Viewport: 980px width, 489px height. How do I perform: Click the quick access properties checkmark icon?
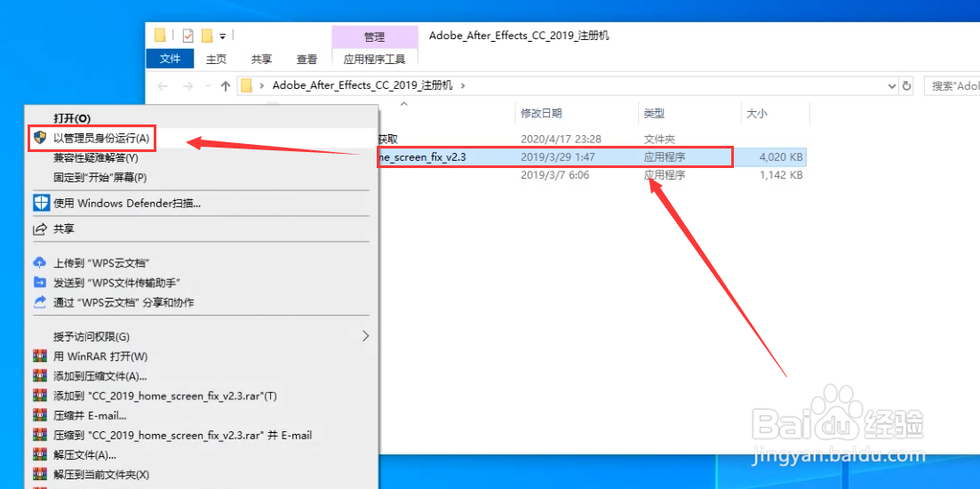(x=188, y=35)
